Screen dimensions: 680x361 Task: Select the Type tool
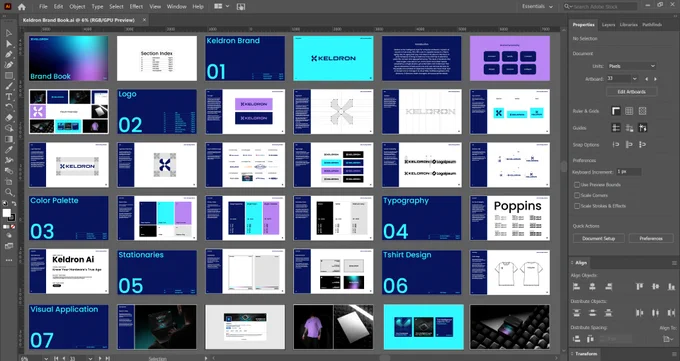[9, 96]
